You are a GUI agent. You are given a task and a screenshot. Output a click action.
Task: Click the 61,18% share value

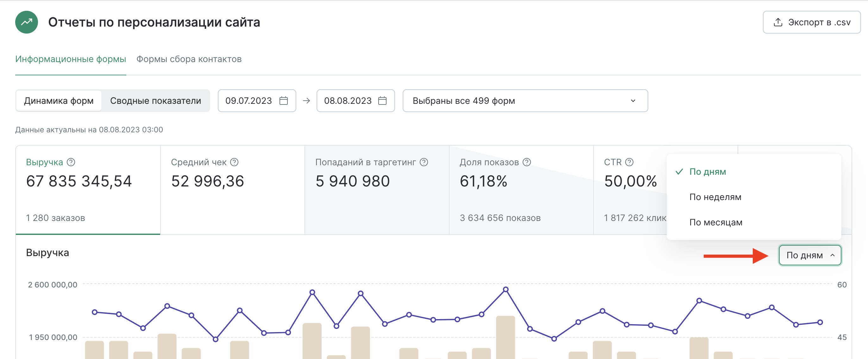(483, 181)
